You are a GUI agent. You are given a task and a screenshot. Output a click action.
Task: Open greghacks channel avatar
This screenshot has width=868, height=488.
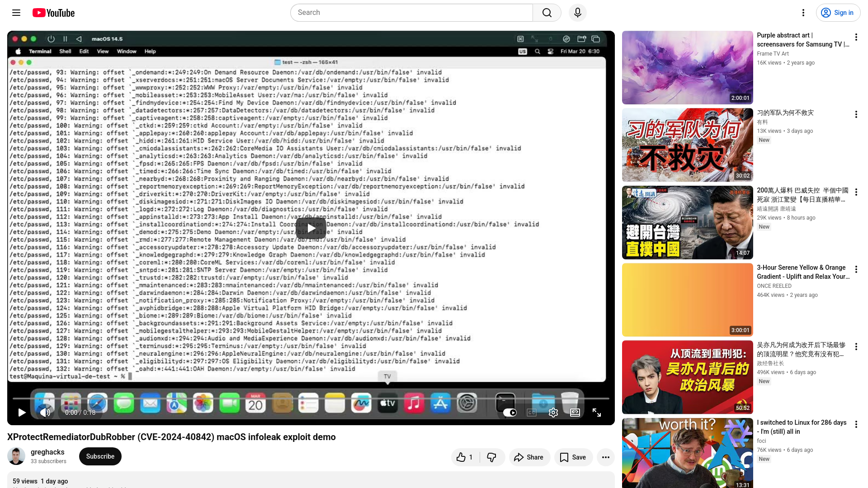click(16, 456)
